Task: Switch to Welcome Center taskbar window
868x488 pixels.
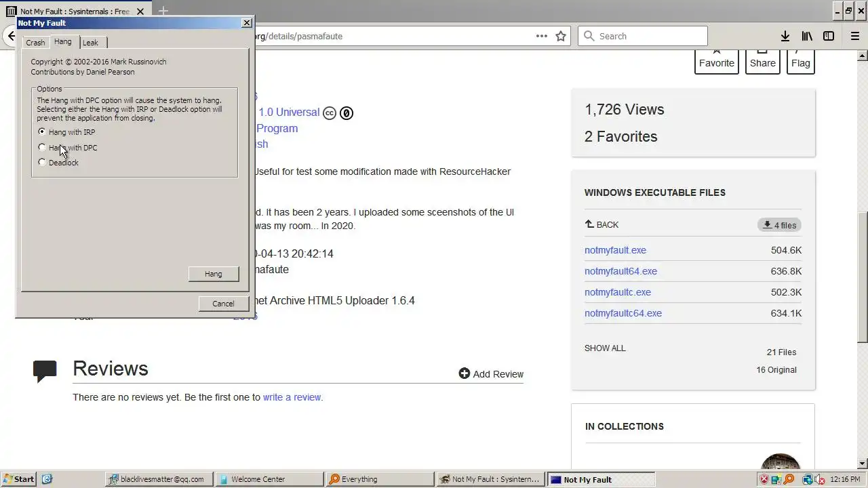Action: click(269, 479)
